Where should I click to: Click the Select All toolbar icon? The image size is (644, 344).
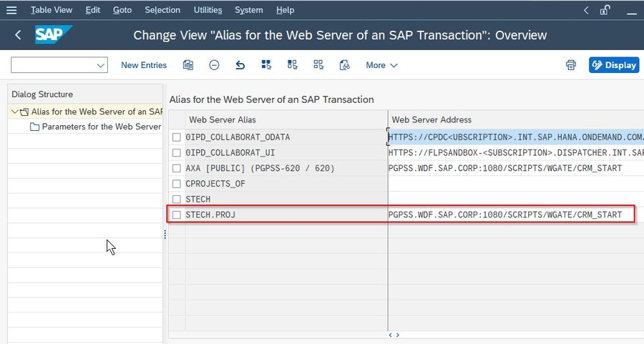pos(266,65)
